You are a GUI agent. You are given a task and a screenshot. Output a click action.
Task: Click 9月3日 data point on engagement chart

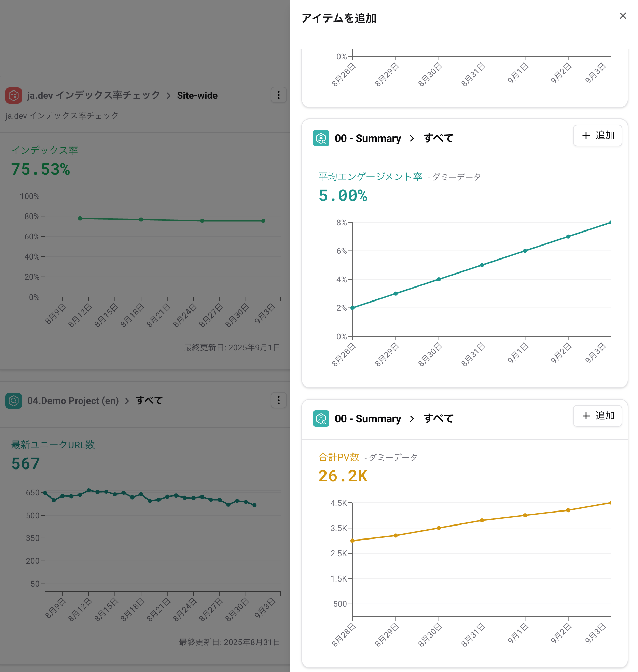610,223
